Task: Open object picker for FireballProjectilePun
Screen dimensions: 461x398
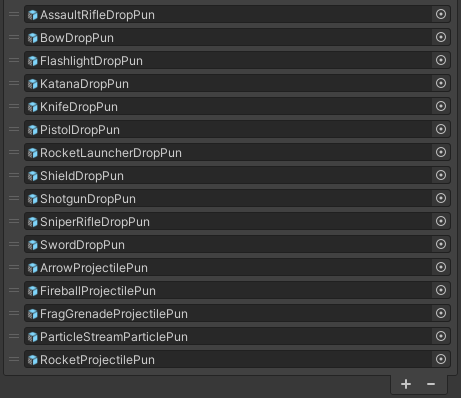Action: tap(441, 290)
